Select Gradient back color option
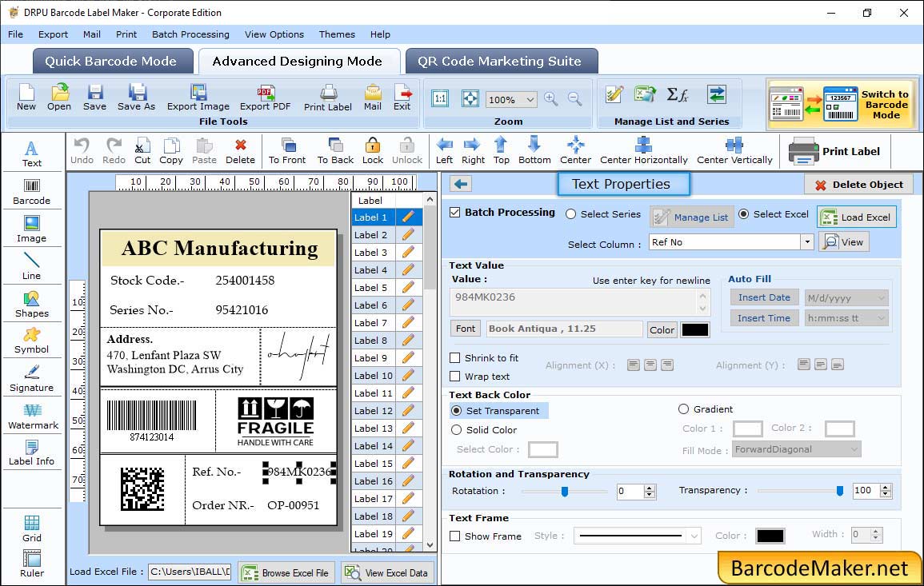The height and width of the screenshot is (586, 924). (x=683, y=409)
